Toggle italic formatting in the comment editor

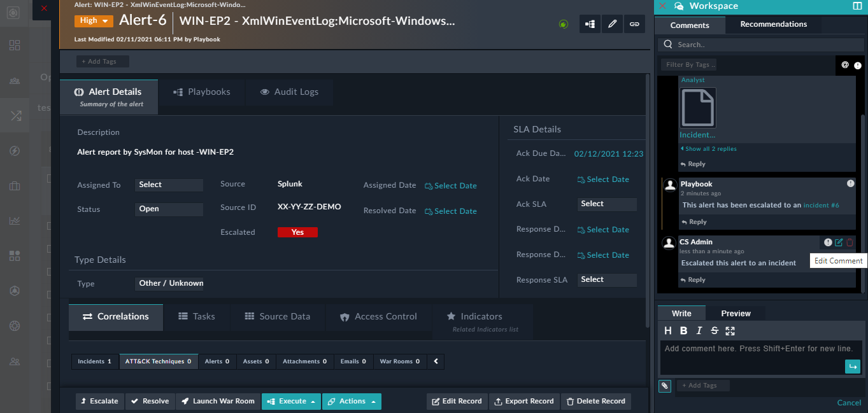[698, 330]
